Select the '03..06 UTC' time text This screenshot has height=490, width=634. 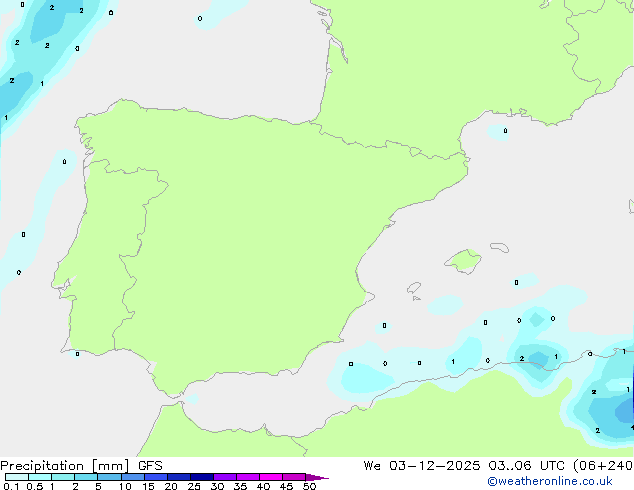tap(526, 466)
